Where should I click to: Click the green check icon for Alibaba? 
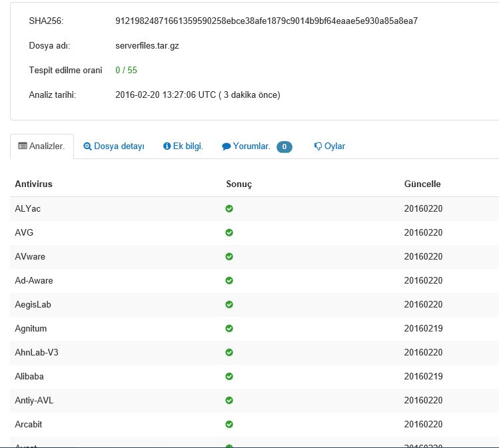pyautogui.click(x=229, y=377)
